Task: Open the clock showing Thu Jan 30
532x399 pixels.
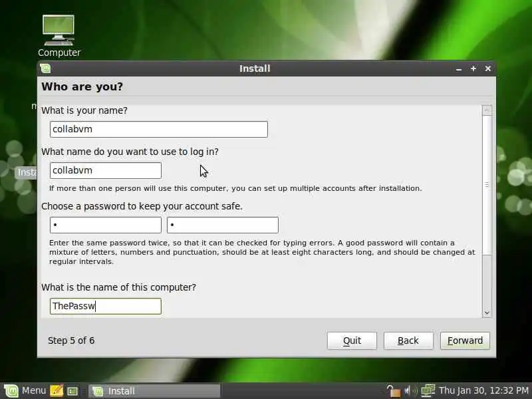Action: (x=484, y=390)
